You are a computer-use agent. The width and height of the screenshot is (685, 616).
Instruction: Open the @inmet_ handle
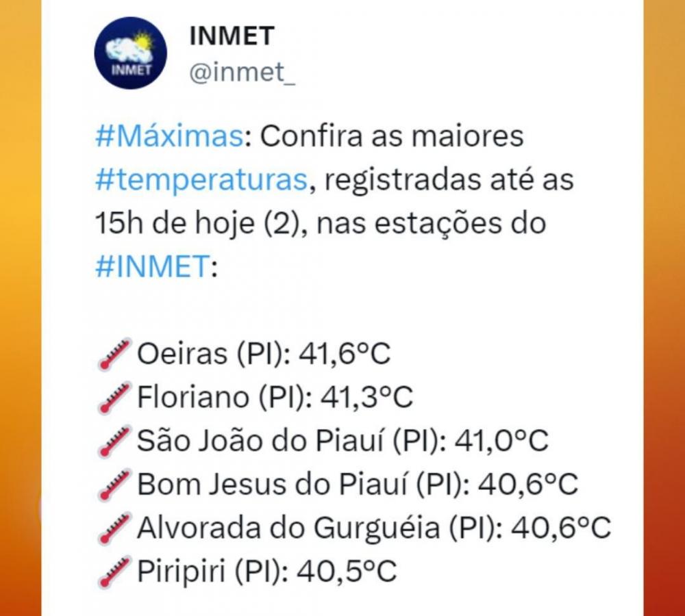point(242,72)
